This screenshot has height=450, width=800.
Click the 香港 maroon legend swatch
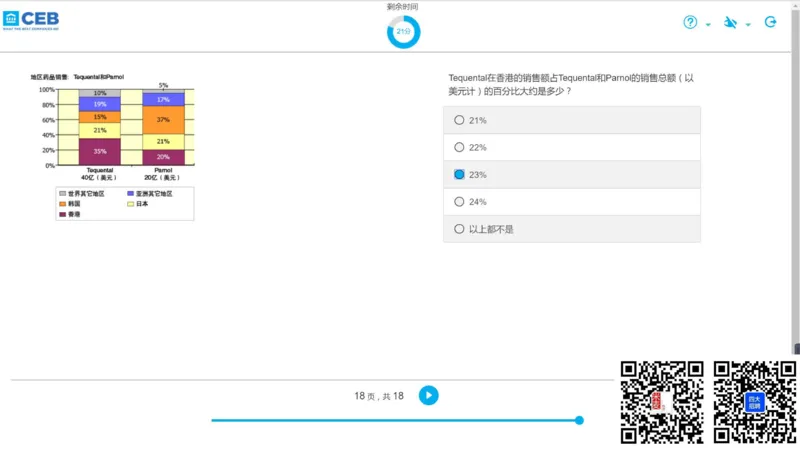click(x=62, y=214)
